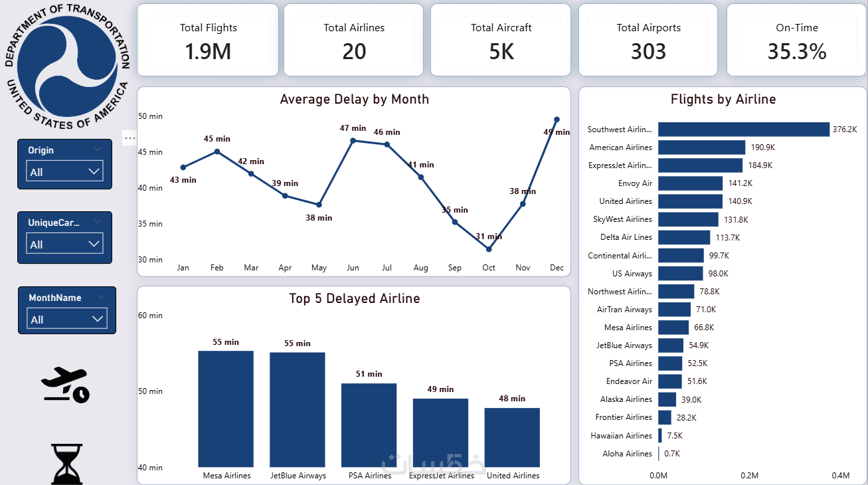
Task: Click the PSA Airlines bar in Flights by Airline
Action: tap(670, 363)
